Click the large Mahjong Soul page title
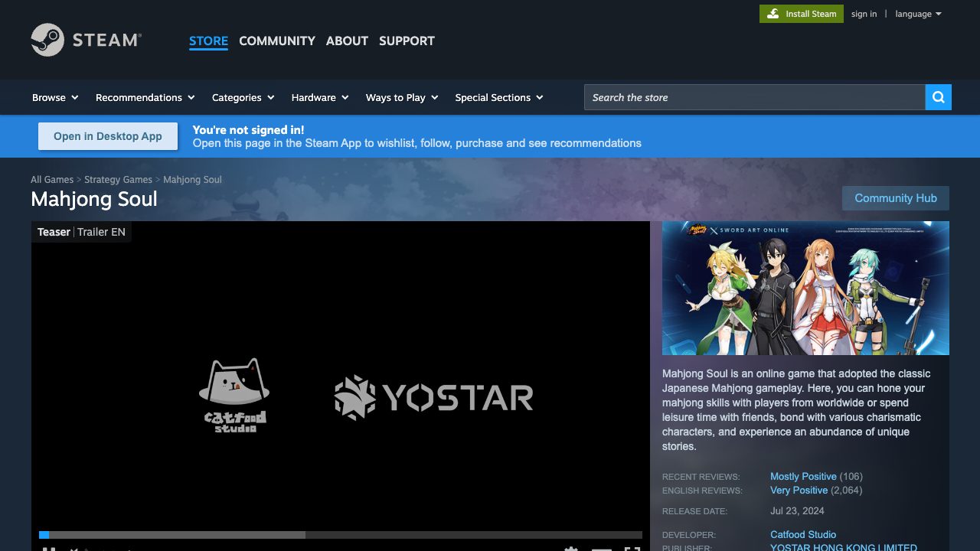This screenshot has height=551, width=980. click(x=94, y=199)
